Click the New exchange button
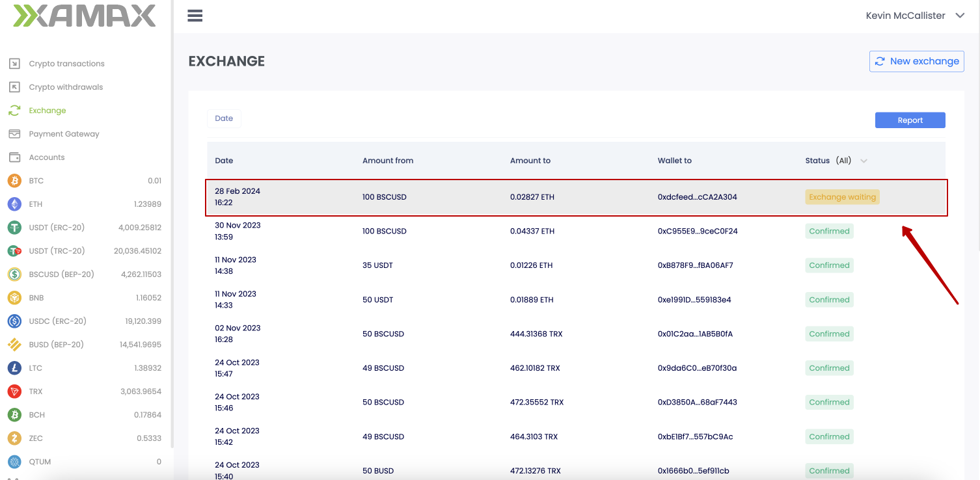 (916, 61)
